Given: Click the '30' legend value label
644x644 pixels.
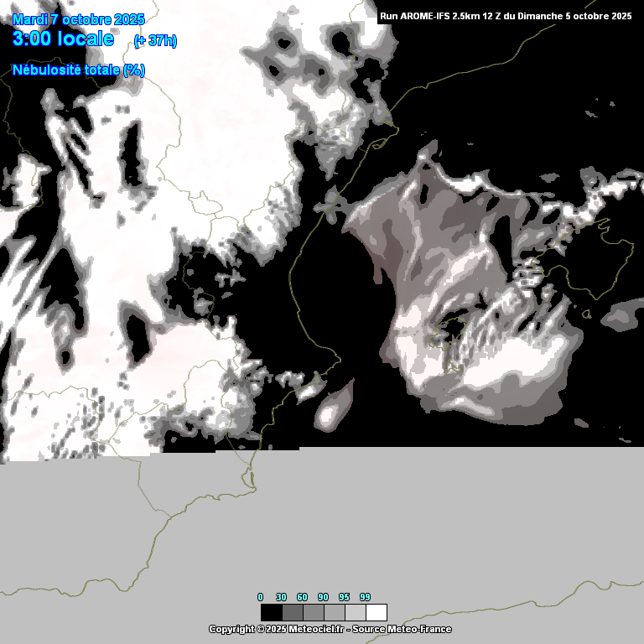Looking at the screenshot, I should click(281, 597).
